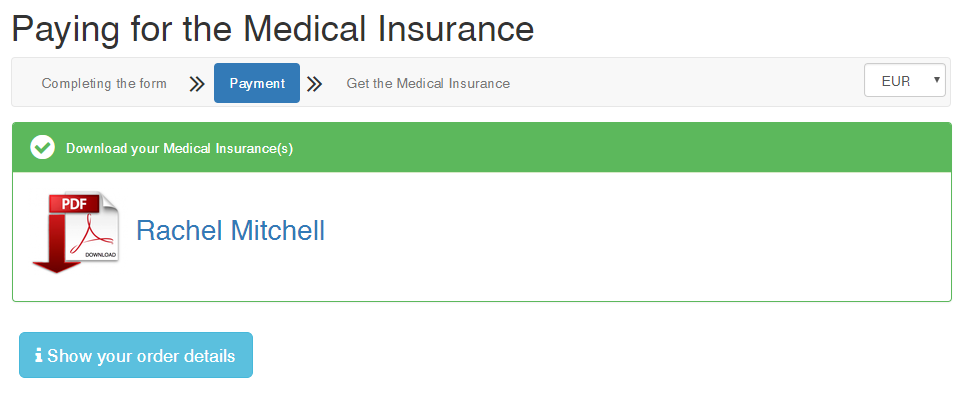
Task: Open the EUR currency dropdown
Action: [905, 81]
